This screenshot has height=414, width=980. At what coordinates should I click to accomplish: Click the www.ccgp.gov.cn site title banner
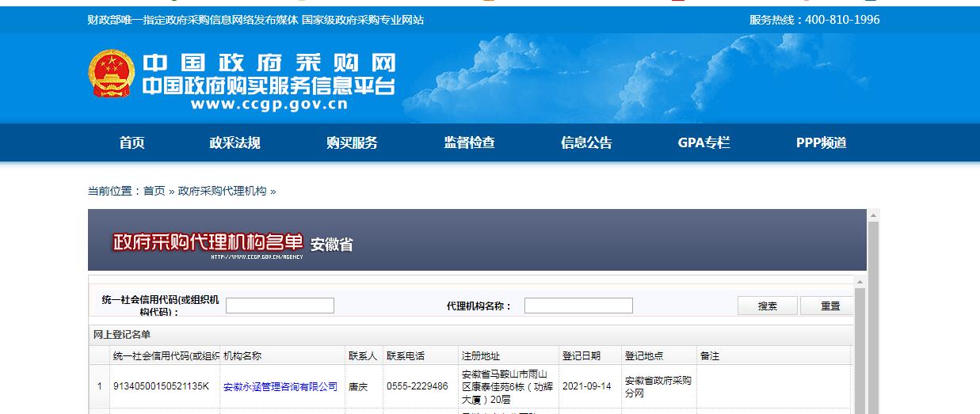[269, 104]
